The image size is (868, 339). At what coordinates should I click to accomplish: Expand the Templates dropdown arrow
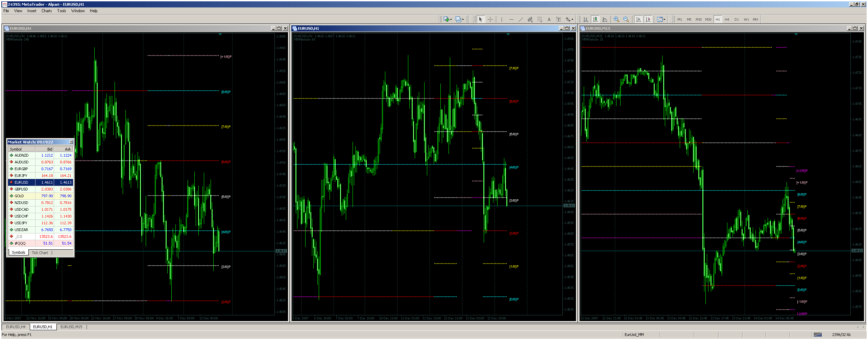664,19
